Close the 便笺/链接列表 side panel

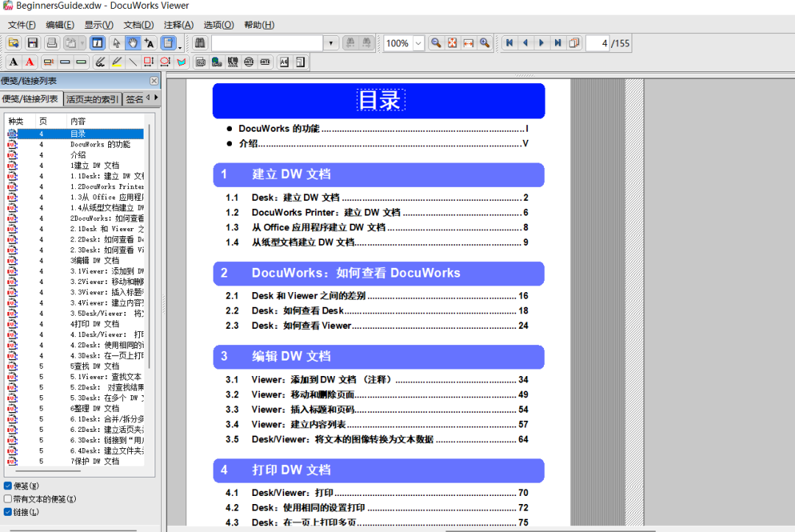[154, 81]
